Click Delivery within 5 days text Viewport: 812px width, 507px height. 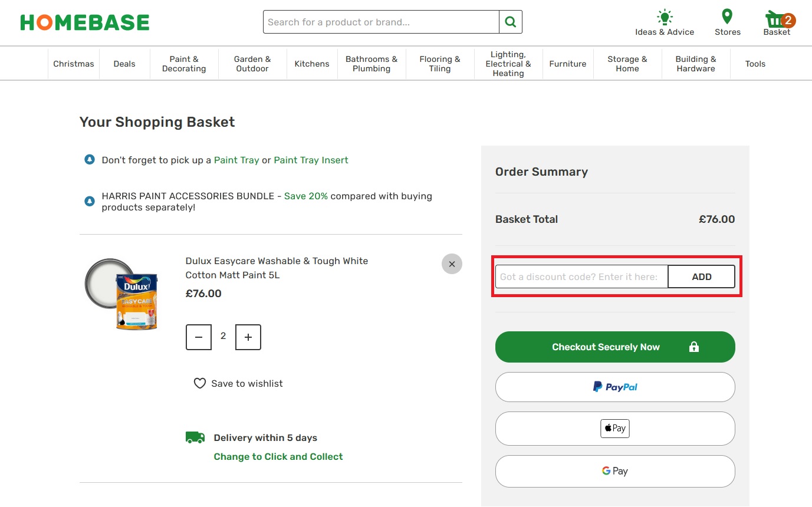pyautogui.click(x=265, y=437)
